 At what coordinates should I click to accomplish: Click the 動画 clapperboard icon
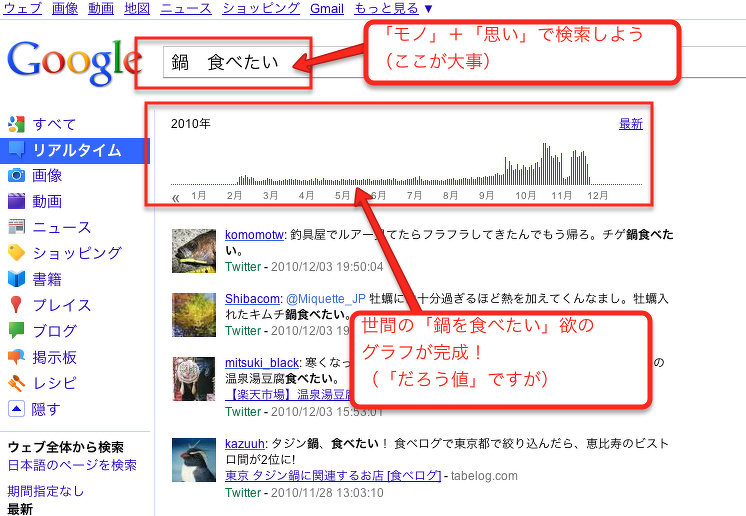point(16,201)
